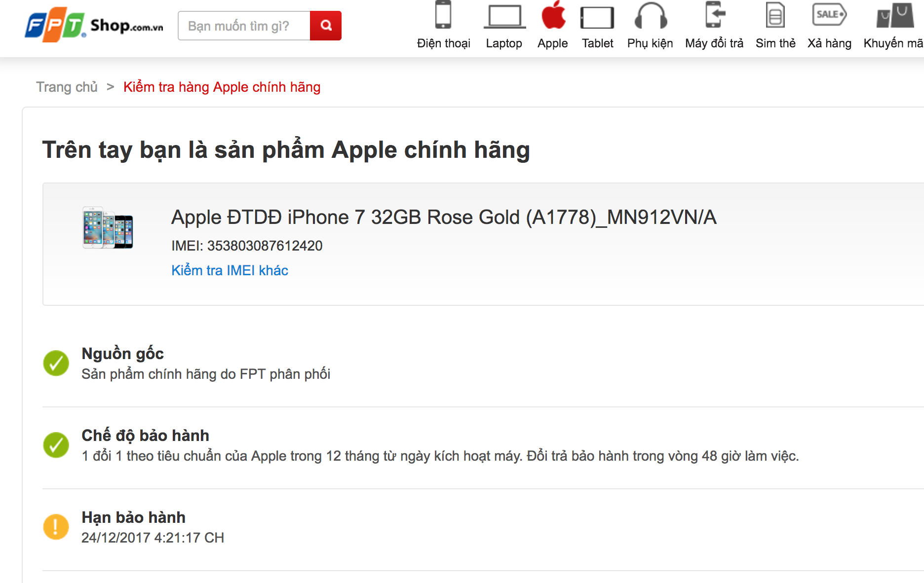Click the FPT Shop logo
Image resolution: width=924 pixels, height=583 pixels.
(x=94, y=25)
